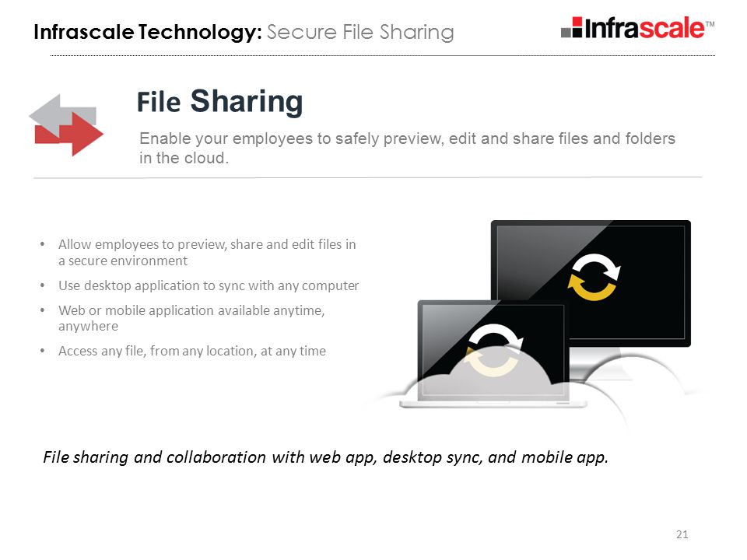The width and height of the screenshot is (747, 560).
Task: Click the Infrascale logo
Action: point(637,28)
